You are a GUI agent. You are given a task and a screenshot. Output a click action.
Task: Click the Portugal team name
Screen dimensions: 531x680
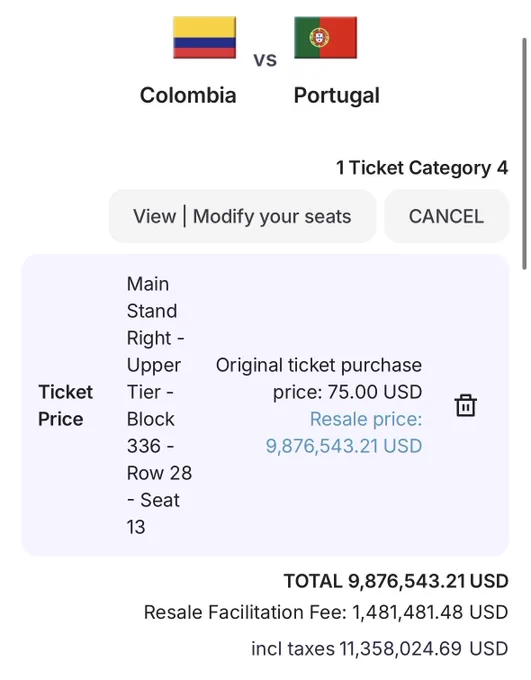337,96
